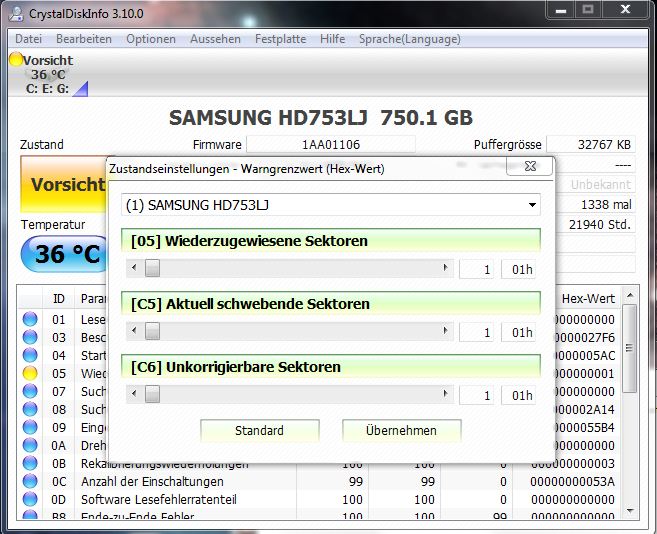Click the yellow Vorsicht health status button
Screen dimensions: 657x534
[64, 184]
